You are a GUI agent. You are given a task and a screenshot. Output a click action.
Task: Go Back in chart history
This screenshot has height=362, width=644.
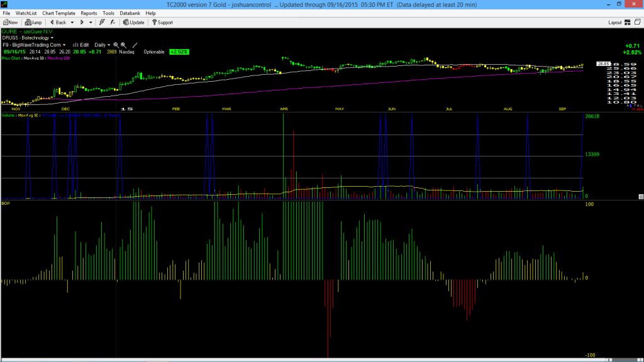58,23
